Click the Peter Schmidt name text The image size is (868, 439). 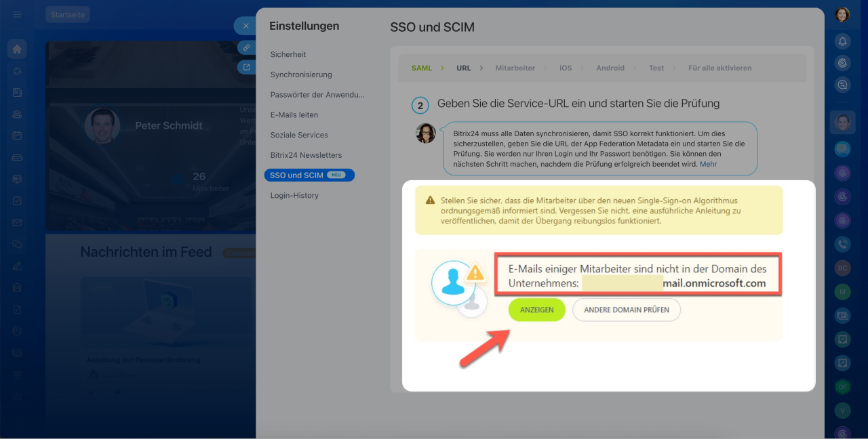(169, 125)
